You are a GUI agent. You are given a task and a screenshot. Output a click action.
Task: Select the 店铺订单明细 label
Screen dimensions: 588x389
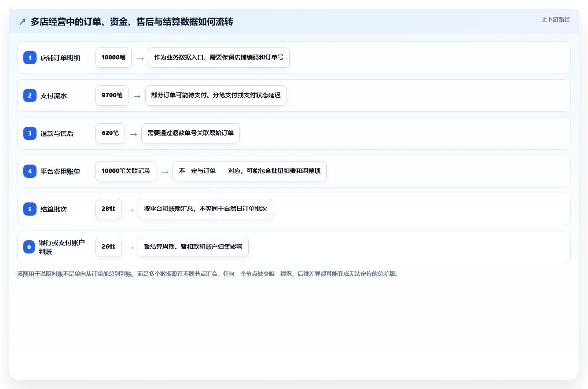click(60, 58)
